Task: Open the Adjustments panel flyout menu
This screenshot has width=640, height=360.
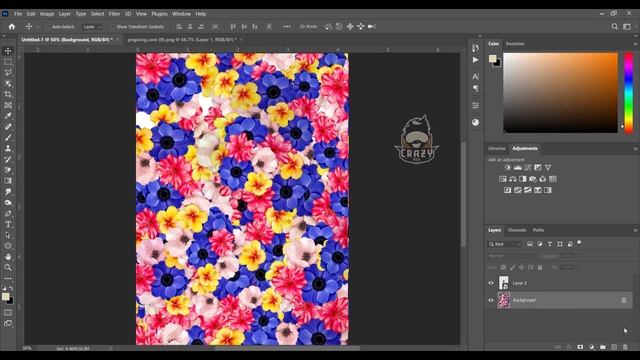Action: coord(635,149)
